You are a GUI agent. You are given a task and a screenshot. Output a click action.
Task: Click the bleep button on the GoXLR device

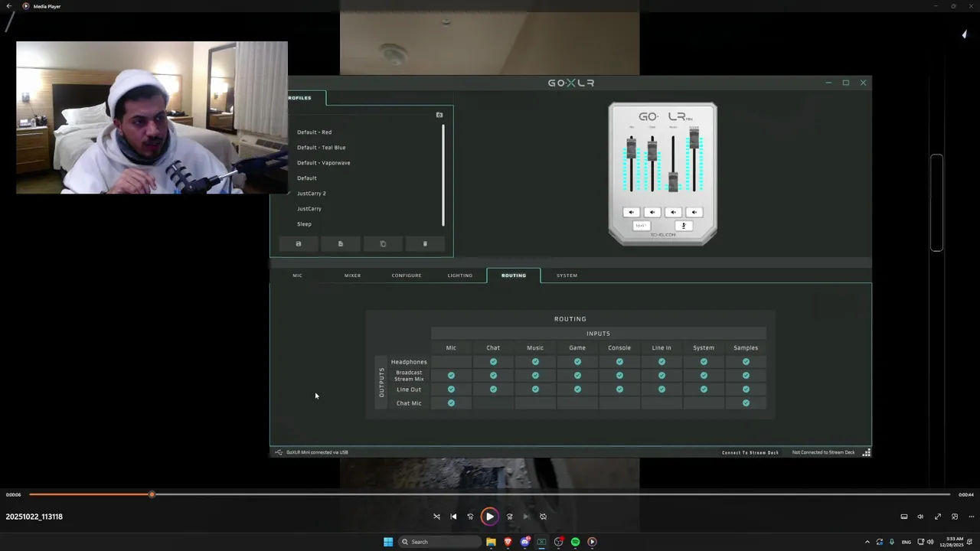tap(642, 226)
